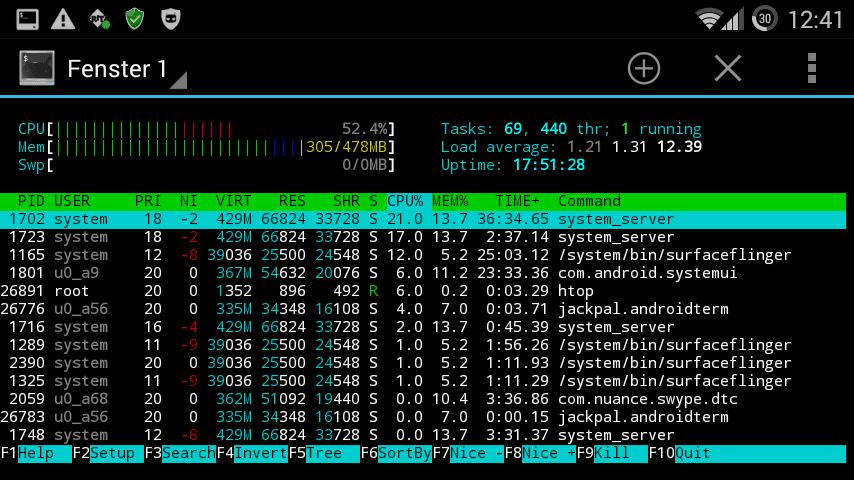The width and height of the screenshot is (854, 480).
Task: Click the RES column header
Action: pos(292,201)
